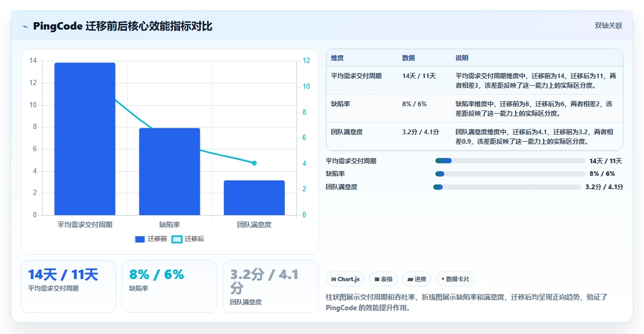This screenshot has height=334, width=644.
Task: Click the 缺陷率 bar in chart
Action: [x=170, y=171]
